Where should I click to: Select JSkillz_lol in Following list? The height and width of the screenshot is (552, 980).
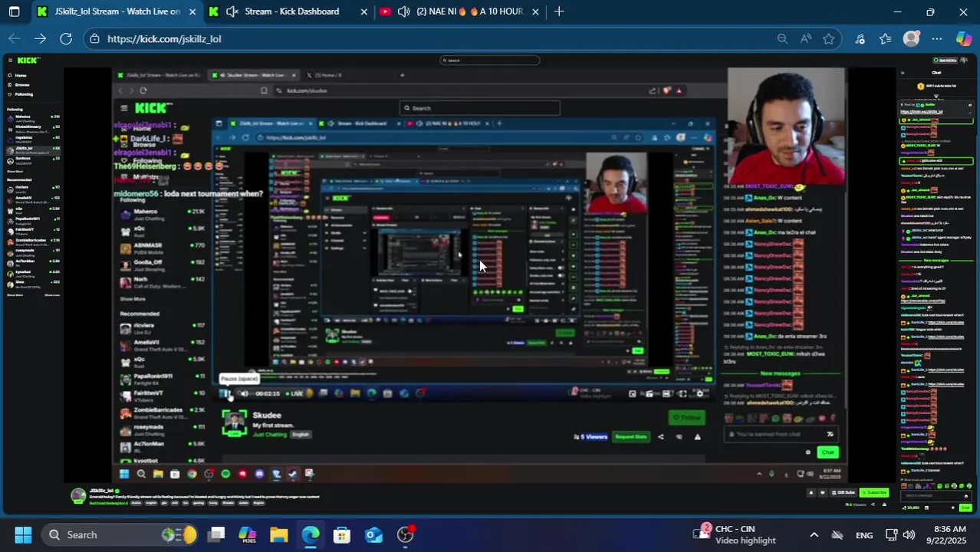click(x=33, y=149)
